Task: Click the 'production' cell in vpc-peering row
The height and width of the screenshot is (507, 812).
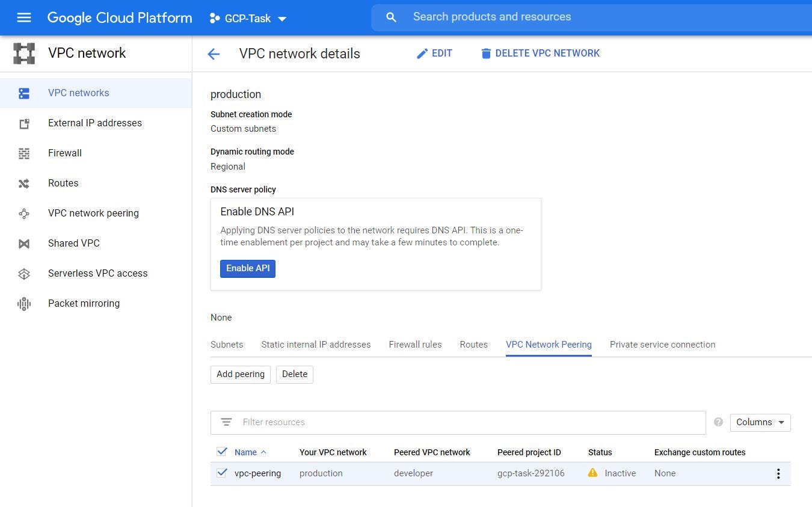Action: [321, 473]
